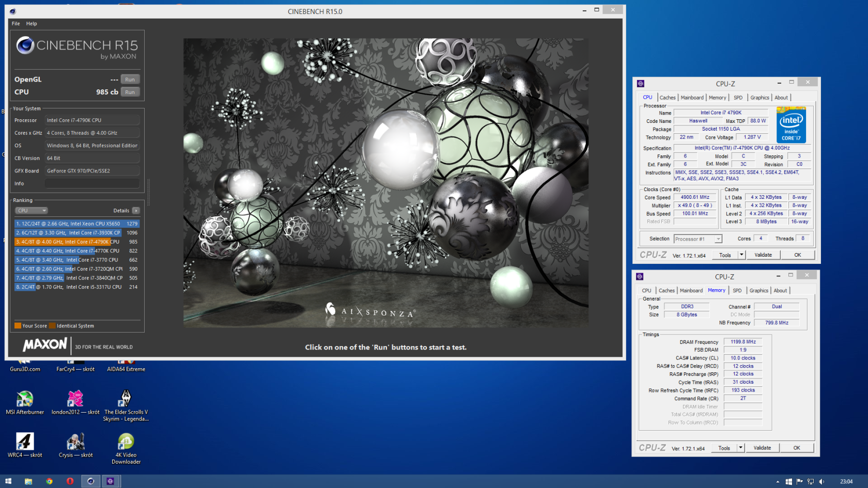Open CPU tab in lower CPU-Z window

[x=646, y=291]
